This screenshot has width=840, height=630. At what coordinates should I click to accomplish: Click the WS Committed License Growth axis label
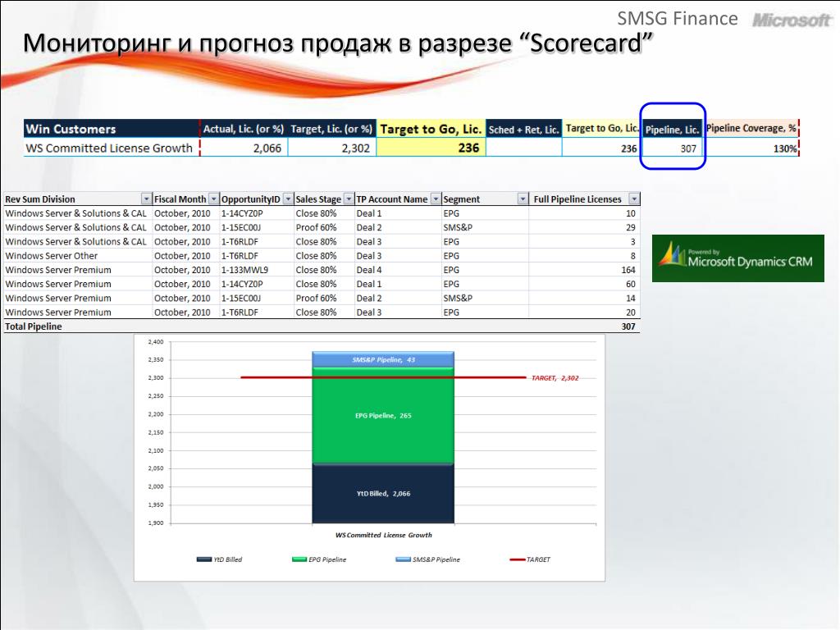384,535
